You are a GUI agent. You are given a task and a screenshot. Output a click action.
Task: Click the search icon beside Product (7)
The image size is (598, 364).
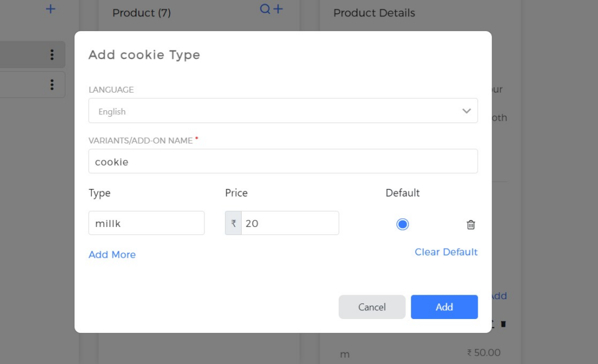pyautogui.click(x=265, y=9)
